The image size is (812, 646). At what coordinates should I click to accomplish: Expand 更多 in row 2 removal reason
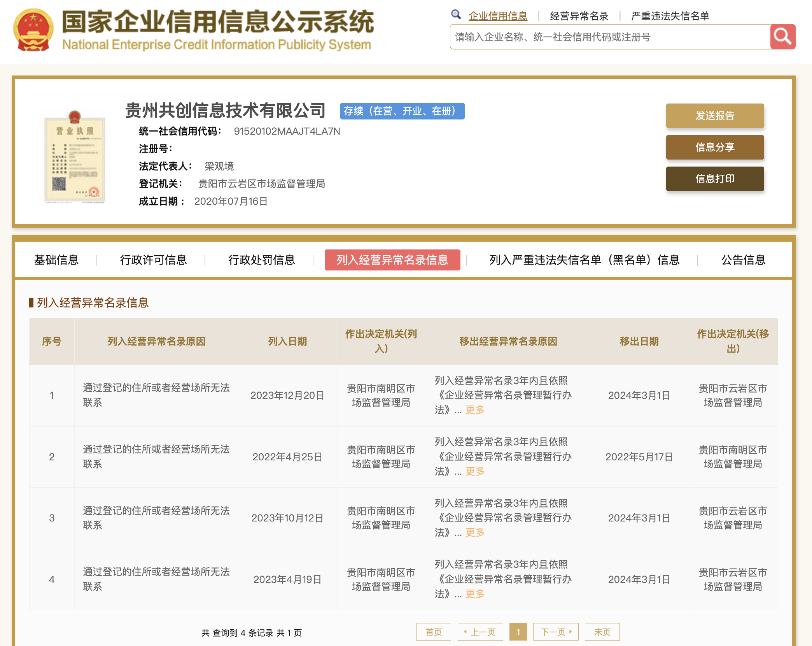pos(475,471)
